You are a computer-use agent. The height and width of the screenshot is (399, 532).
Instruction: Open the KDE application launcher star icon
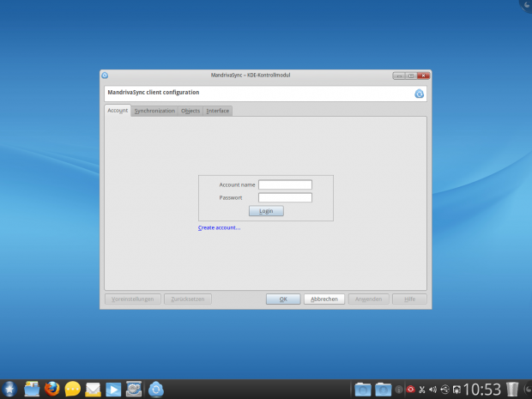point(9,390)
